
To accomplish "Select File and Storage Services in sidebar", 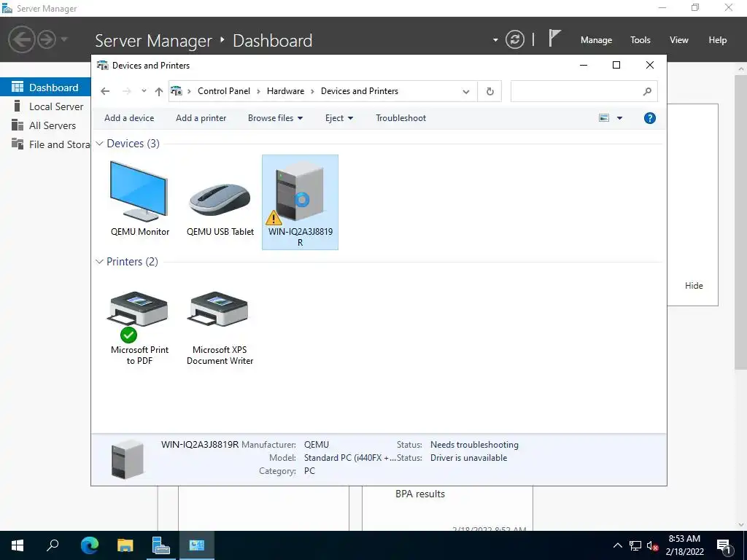I will point(45,144).
